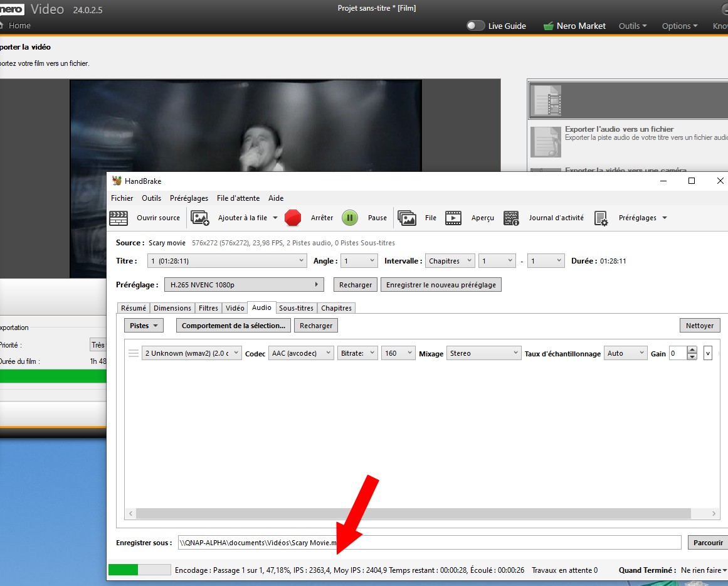728x586 pixels.
Task: Open the File queue icon
Action: (407, 218)
